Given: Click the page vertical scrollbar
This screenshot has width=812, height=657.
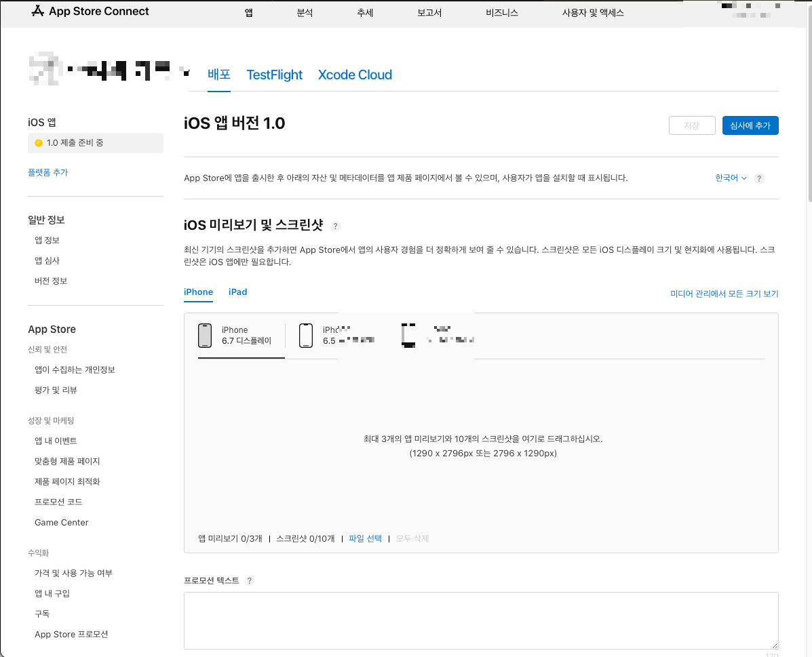Looking at the screenshot, I should coord(809,104).
